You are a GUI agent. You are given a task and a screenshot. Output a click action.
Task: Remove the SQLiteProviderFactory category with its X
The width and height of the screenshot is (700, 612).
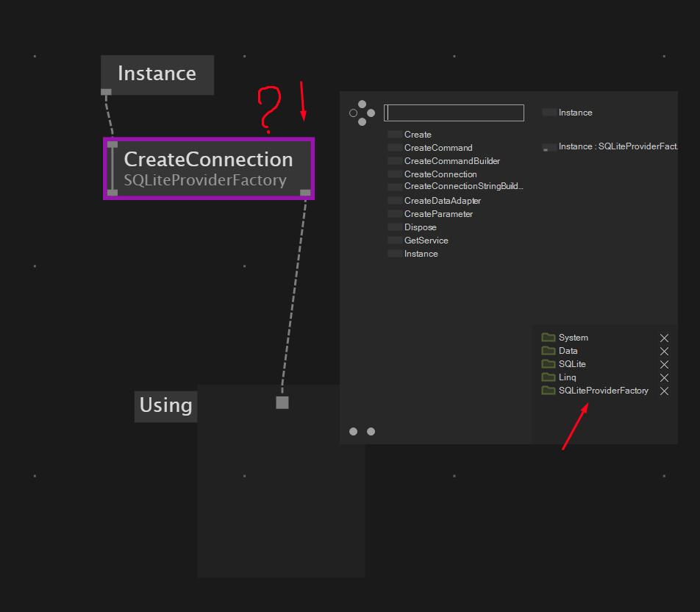coord(664,391)
